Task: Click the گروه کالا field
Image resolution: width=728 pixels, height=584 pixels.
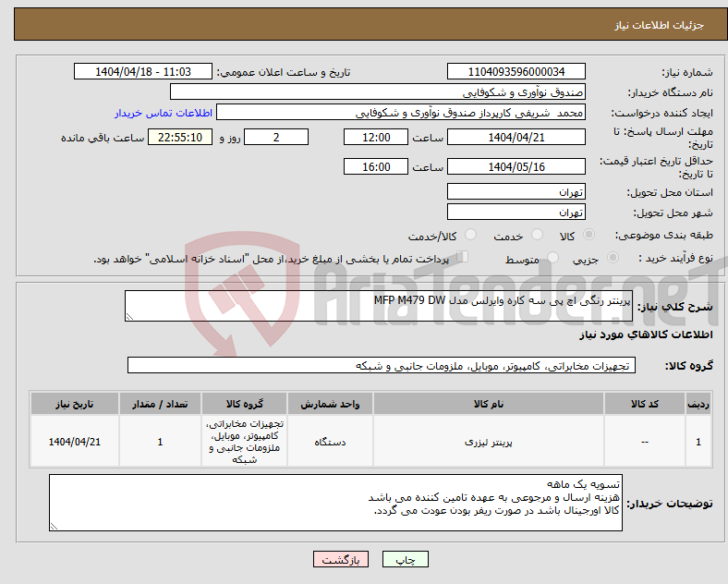Action: (x=382, y=365)
